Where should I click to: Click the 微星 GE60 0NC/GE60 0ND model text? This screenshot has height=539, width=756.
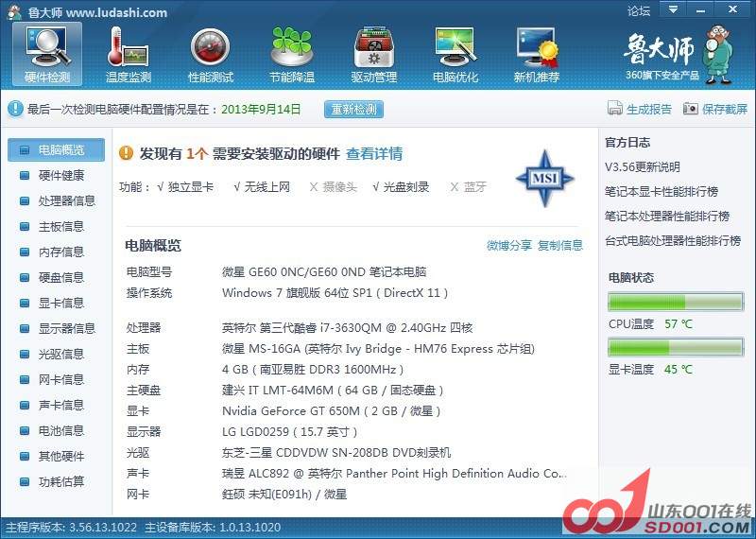324,272
